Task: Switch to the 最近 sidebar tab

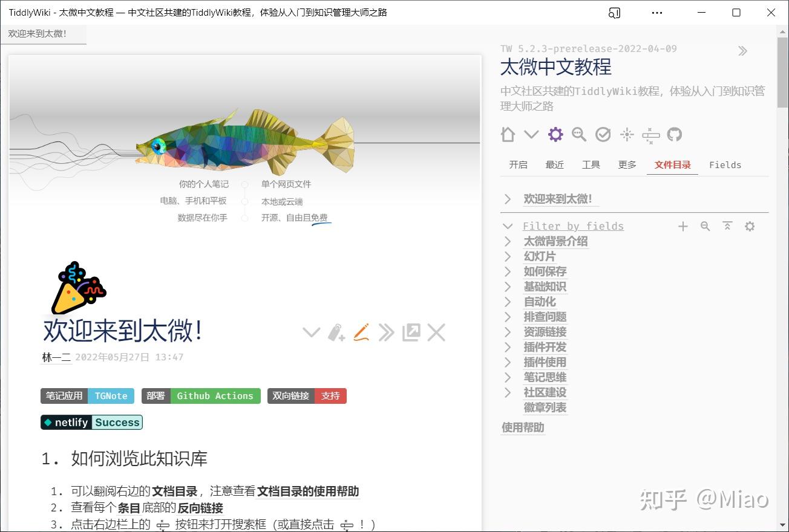Action: point(554,164)
